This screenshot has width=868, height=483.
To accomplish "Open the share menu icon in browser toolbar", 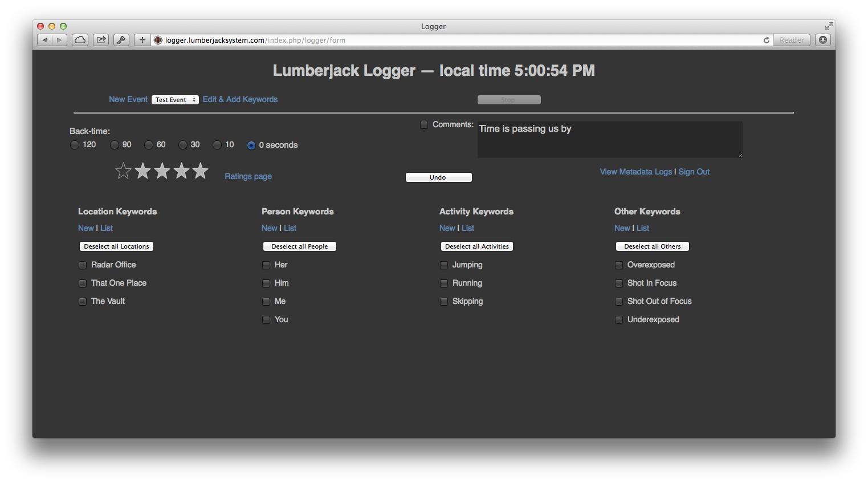I will pyautogui.click(x=100, y=40).
